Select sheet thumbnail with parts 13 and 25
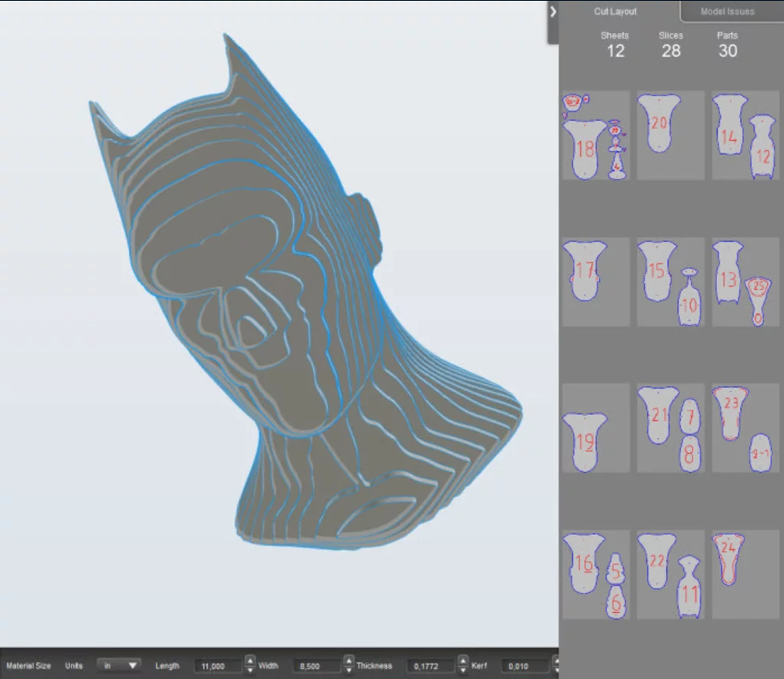 (x=746, y=283)
